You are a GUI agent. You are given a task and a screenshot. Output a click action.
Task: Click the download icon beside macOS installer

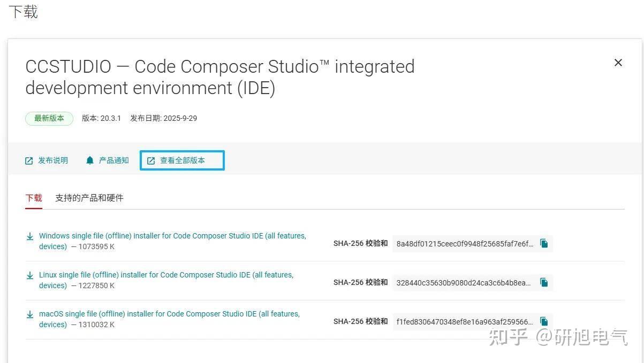click(x=30, y=314)
